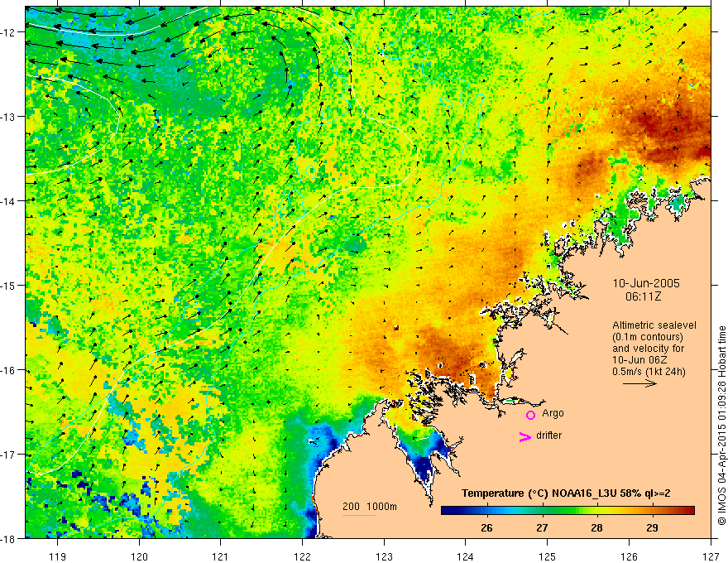Click the 06:11Z time label
The height and width of the screenshot is (563, 728).
coord(643,296)
